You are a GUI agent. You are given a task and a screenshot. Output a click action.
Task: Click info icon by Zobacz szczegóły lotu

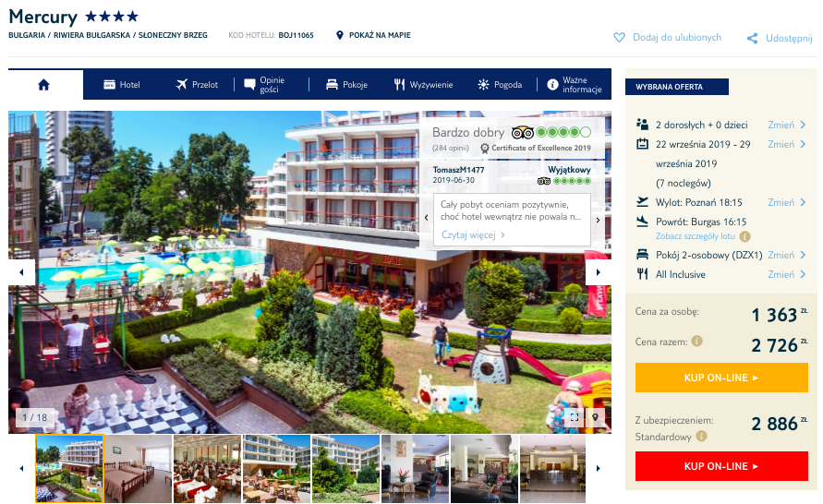[744, 236]
